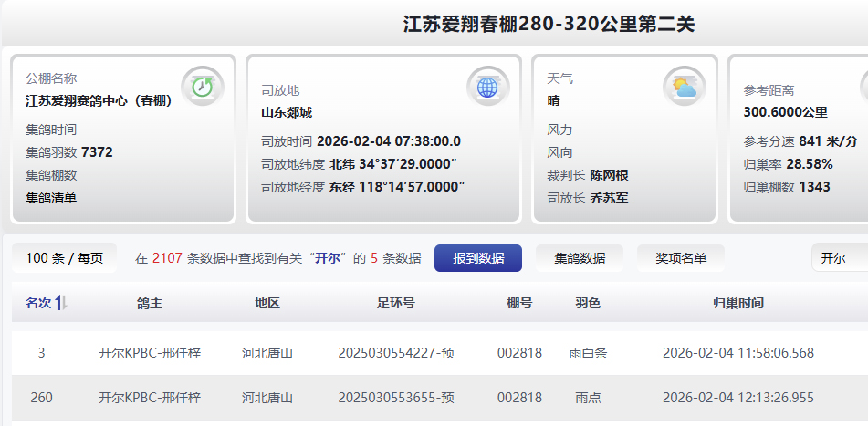
Task: Switch to the 报到数据 tab
Action: (x=477, y=258)
